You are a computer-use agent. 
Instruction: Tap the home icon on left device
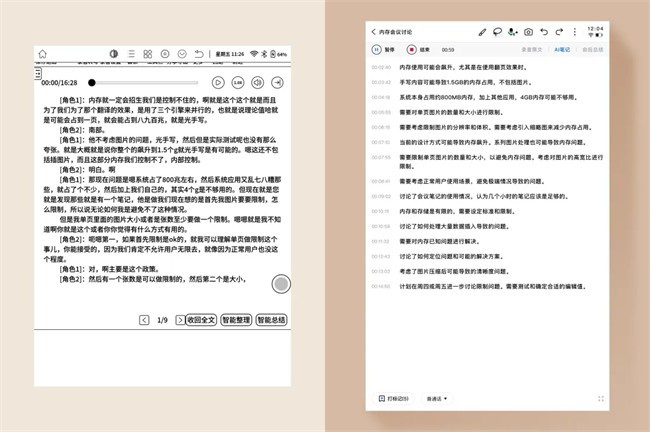44,53
